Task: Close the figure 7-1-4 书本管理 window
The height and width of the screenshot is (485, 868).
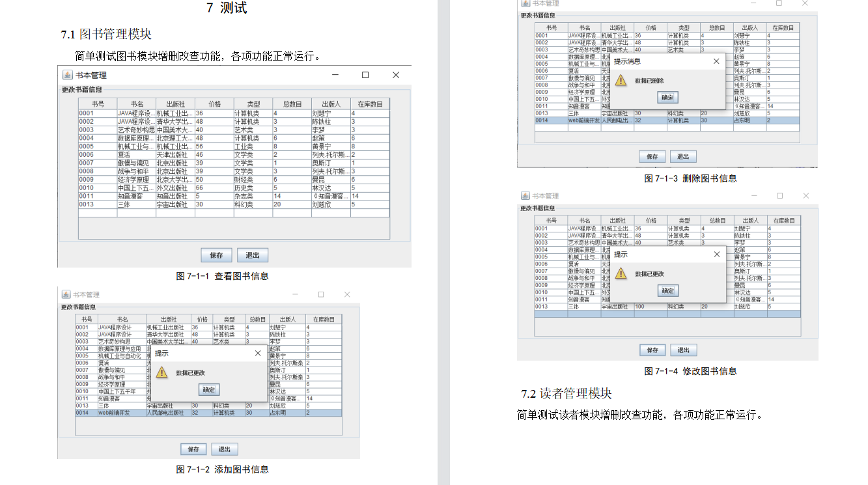Action: pos(805,195)
